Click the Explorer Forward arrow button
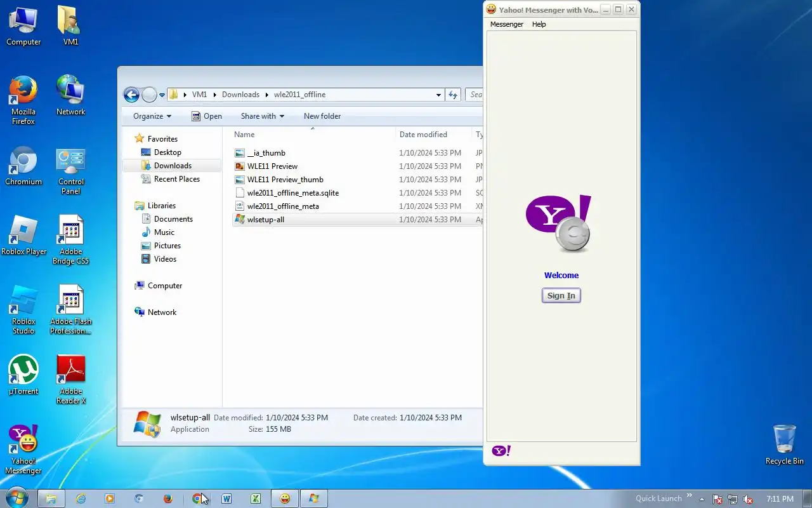Screen dimensions: 812x508 point(149,95)
